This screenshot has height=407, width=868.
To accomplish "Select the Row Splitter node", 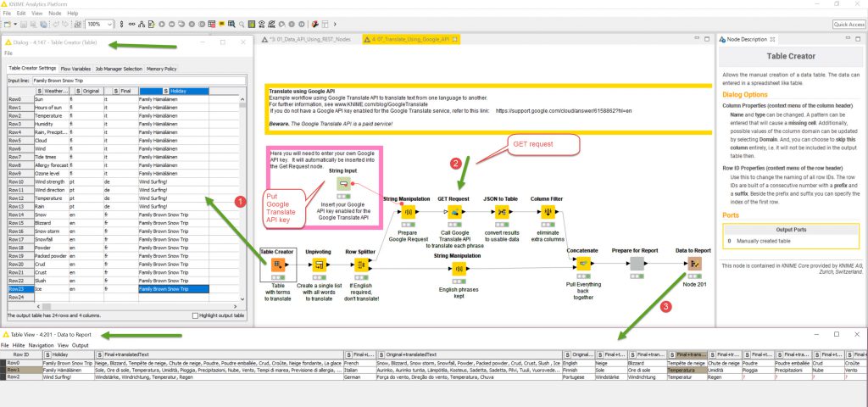I will (x=362, y=265).
